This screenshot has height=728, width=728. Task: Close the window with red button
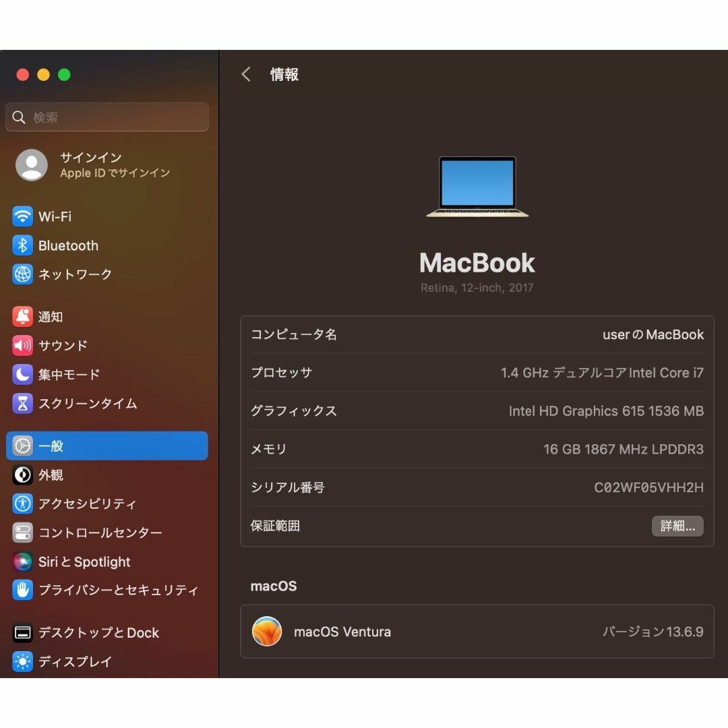23,74
